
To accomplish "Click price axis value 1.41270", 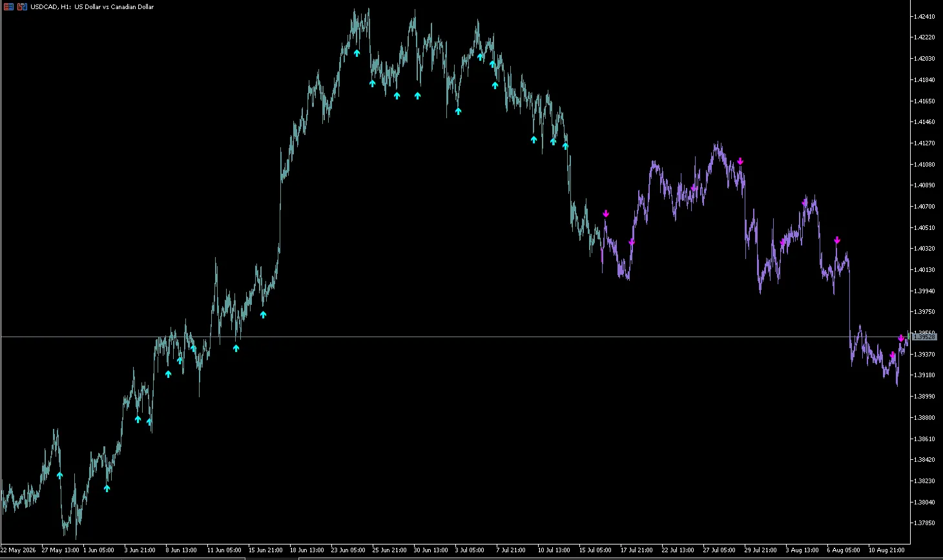I will [x=926, y=143].
